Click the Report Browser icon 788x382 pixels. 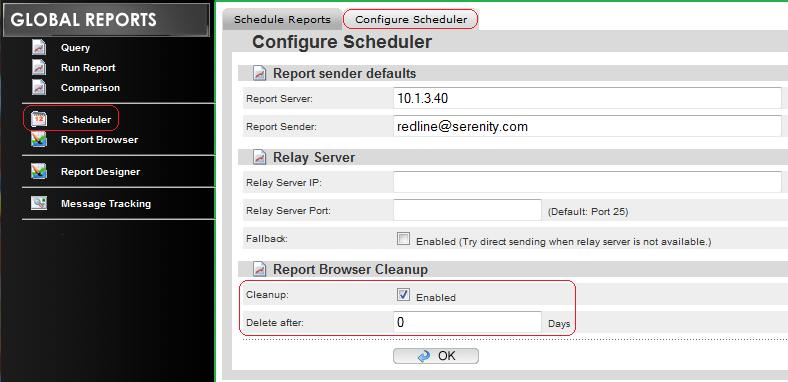pos(39,140)
